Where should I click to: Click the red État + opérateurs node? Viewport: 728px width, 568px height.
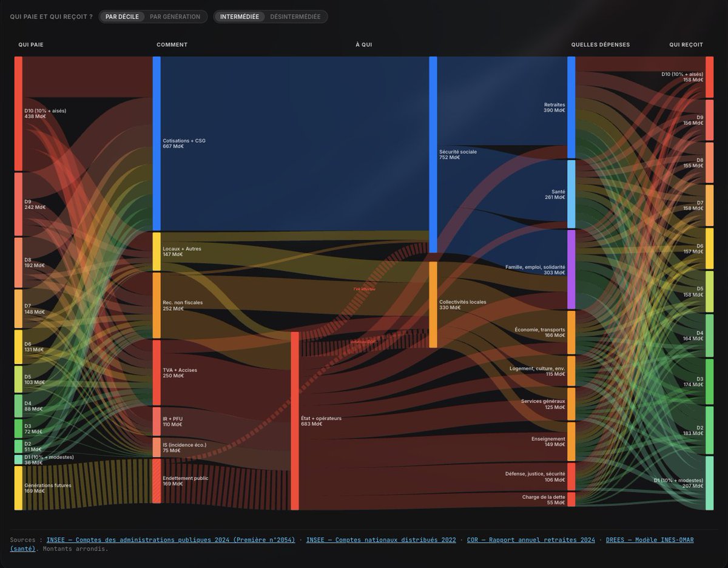pos(295,421)
